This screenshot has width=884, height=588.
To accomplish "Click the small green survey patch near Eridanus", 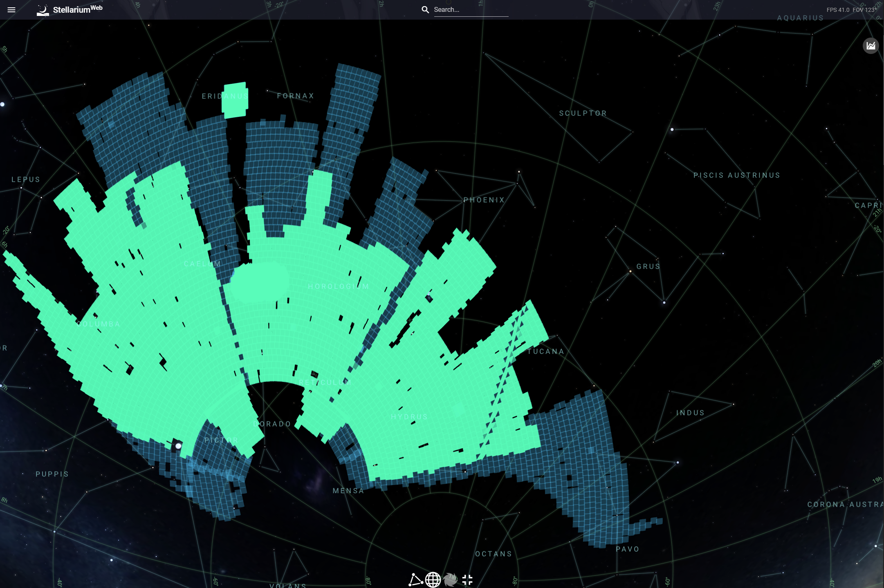I will pyautogui.click(x=235, y=100).
